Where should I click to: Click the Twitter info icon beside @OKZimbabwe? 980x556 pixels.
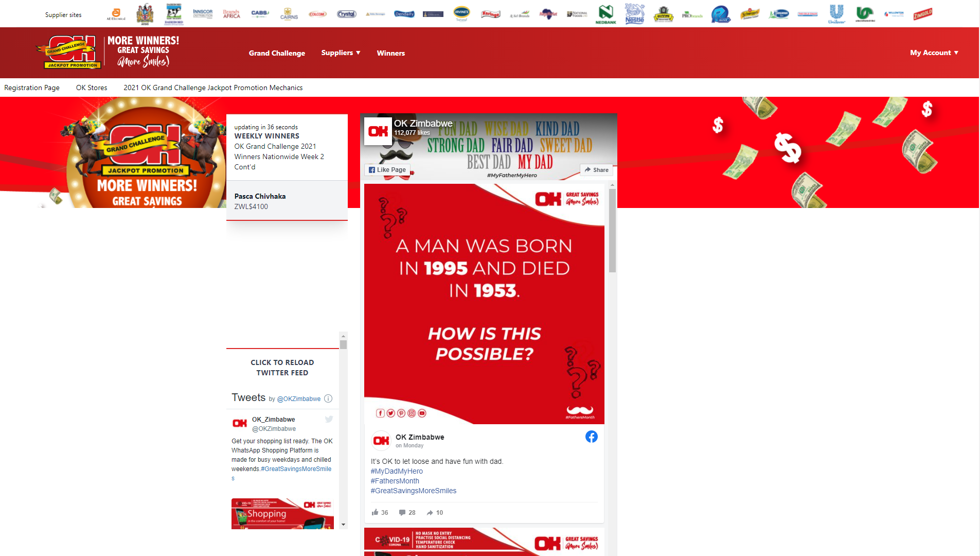coord(328,398)
